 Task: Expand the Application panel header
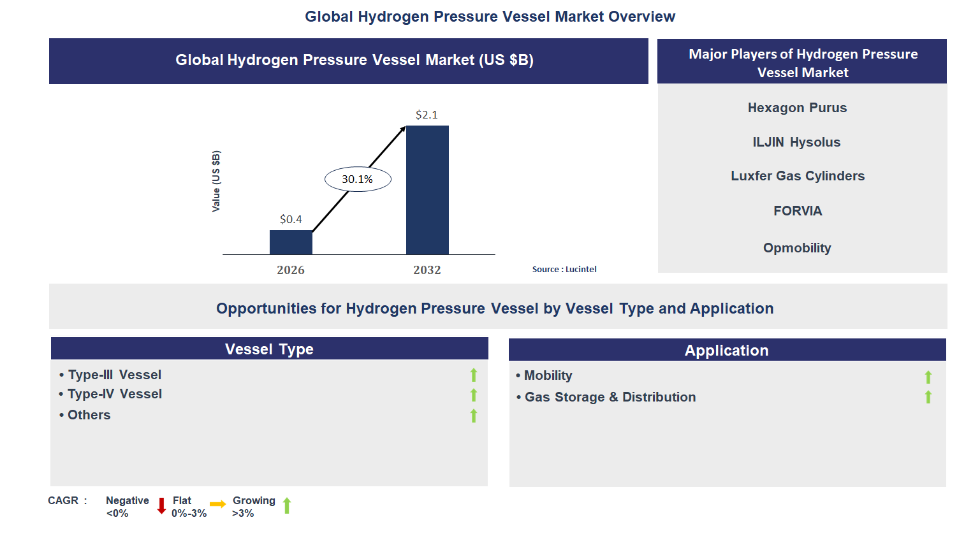pos(727,350)
